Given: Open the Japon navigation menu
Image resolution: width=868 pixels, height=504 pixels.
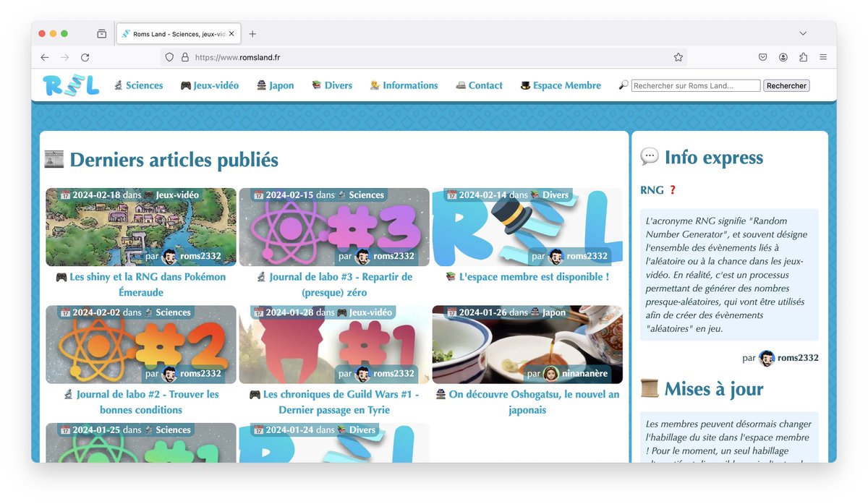Looking at the screenshot, I should (275, 85).
